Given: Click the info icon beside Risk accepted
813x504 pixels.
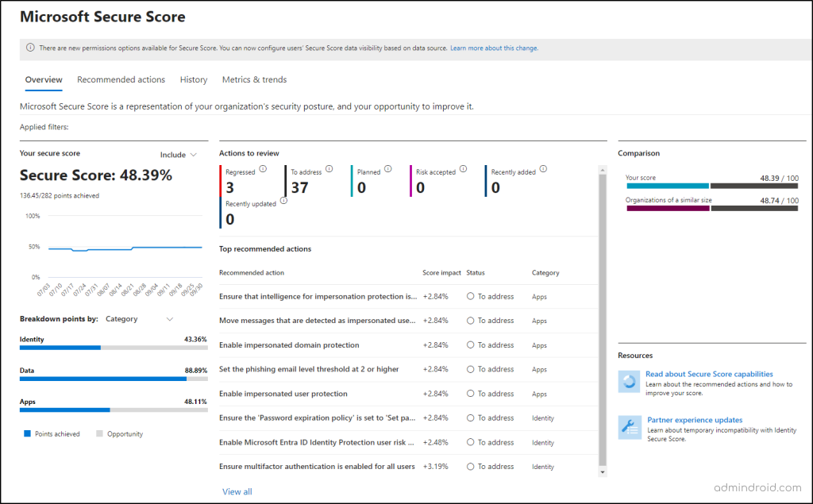Looking at the screenshot, I should pos(463,169).
